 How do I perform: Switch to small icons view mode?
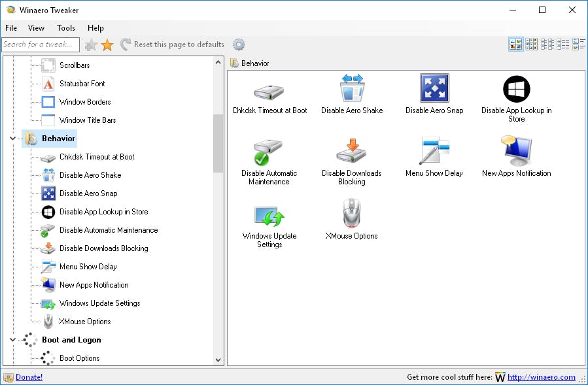tap(547, 44)
